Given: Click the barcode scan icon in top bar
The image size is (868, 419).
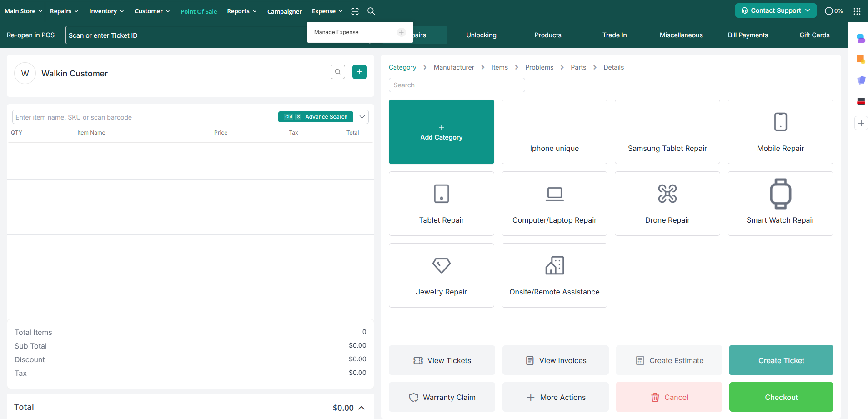Looking at the screenshot, I should [355, 11].
